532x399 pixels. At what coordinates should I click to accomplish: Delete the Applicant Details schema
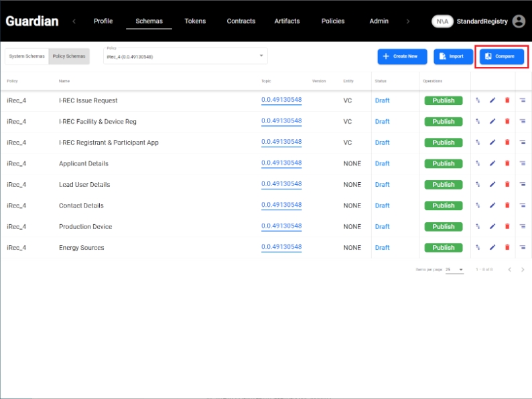tap(507, 163)
